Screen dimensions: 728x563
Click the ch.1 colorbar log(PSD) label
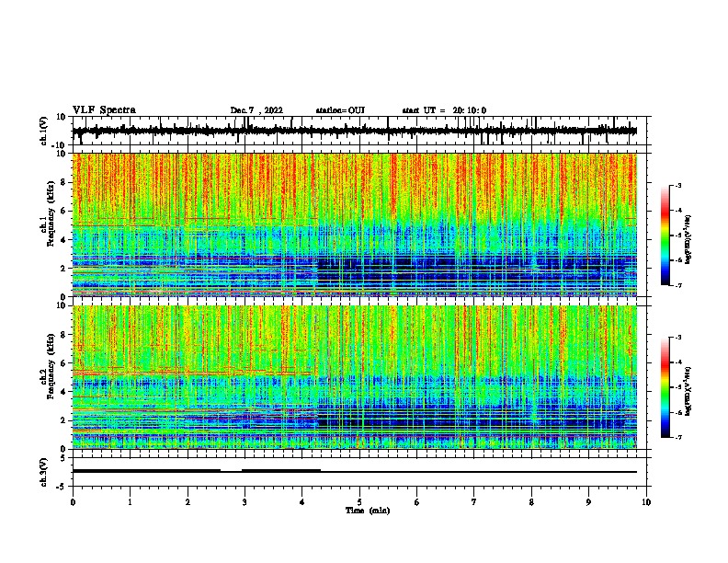688,239
